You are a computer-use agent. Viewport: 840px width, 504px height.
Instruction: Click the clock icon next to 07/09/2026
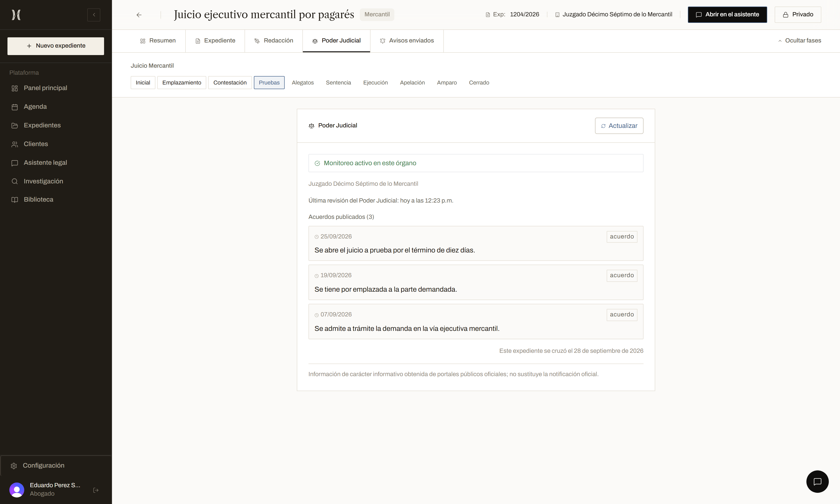tap(316, 315)
